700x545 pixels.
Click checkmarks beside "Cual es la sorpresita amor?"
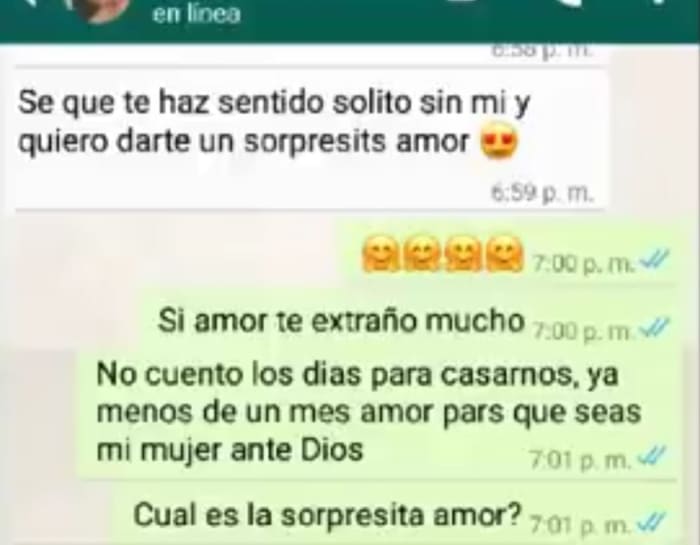[x=651, y=520]
